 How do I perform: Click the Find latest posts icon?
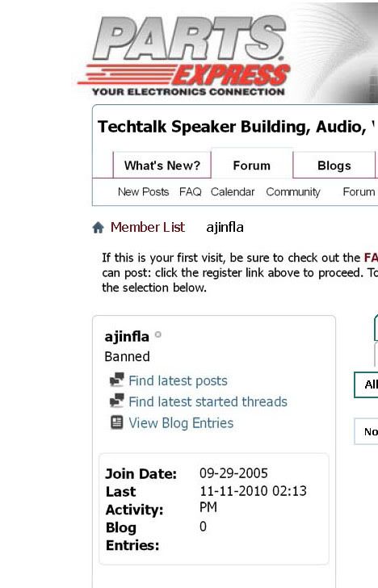(x=116, y=380)
